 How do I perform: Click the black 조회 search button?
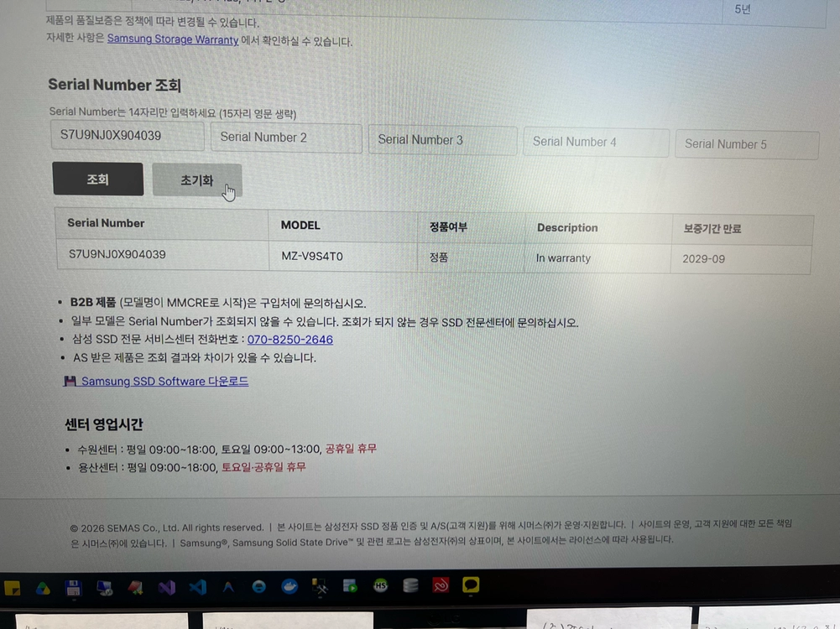(x=98, y=179)
